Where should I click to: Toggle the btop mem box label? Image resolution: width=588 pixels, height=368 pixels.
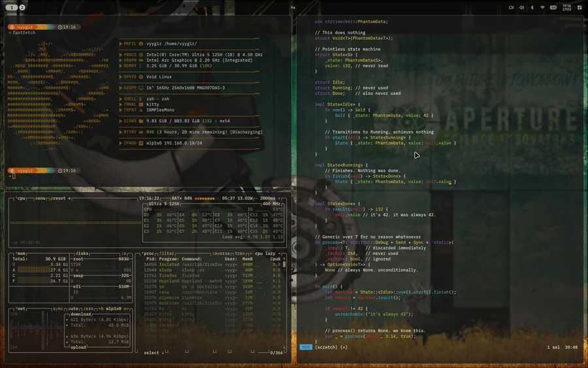tap(21, 253)
